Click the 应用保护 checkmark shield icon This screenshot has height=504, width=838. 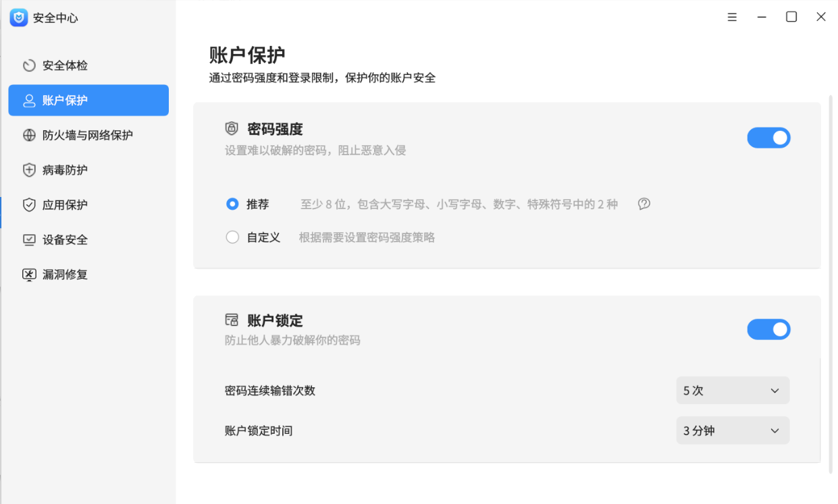(29, 205)
